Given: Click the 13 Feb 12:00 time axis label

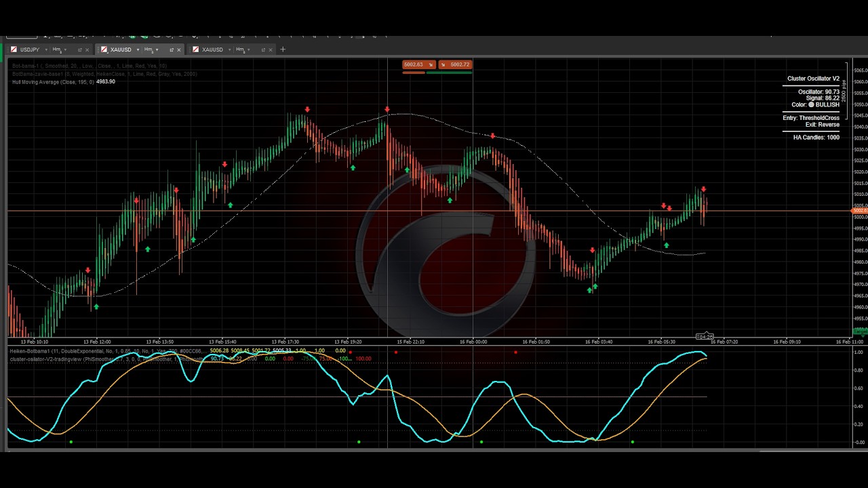Looking at the screenshot, I should 97,342.
